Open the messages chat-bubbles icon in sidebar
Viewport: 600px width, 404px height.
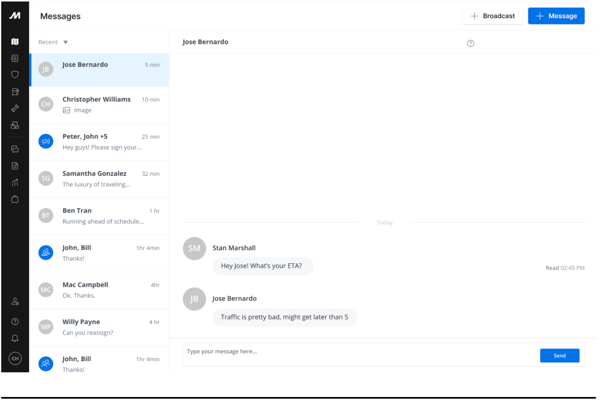click(15, 149)
